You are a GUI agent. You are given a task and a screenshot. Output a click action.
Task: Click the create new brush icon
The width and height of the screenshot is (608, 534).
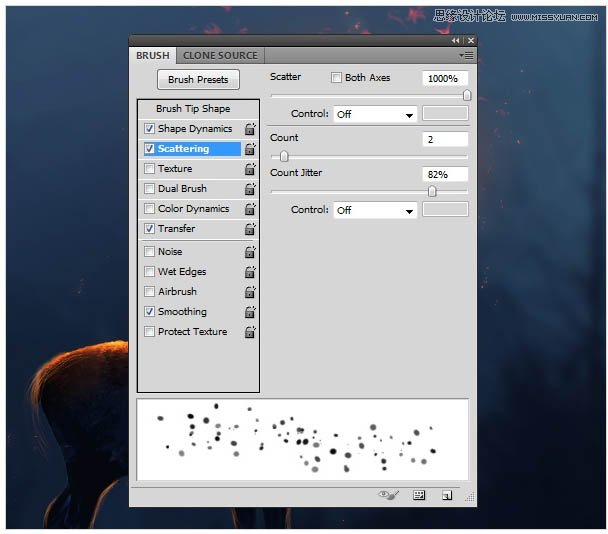[x=447, y=495]
